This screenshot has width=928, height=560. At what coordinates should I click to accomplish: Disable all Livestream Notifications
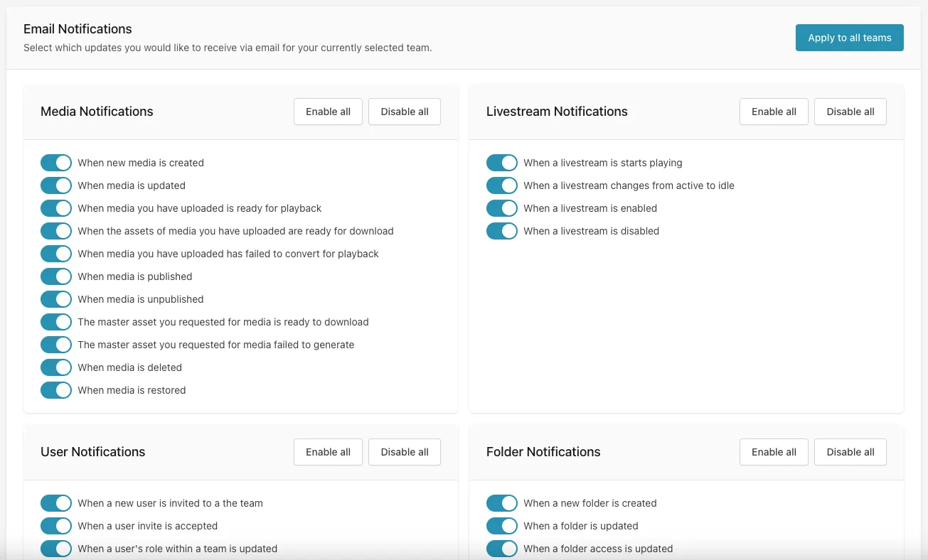click(850, 112)
